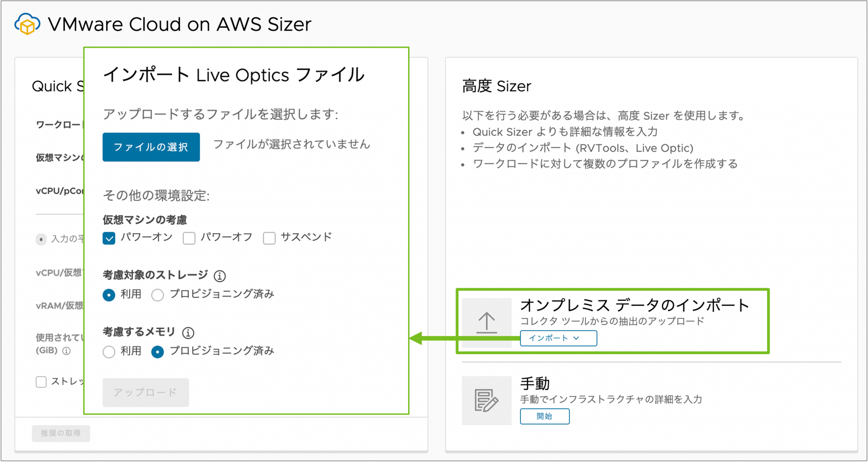Click the ファイルが選択されていません text

coord(292,144)
